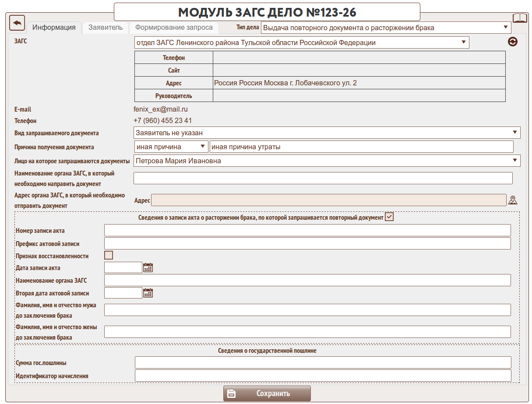The width and height of the screenshot is (532, 404).
Task: Click the back arrow button
Action: tap(17, 23)
